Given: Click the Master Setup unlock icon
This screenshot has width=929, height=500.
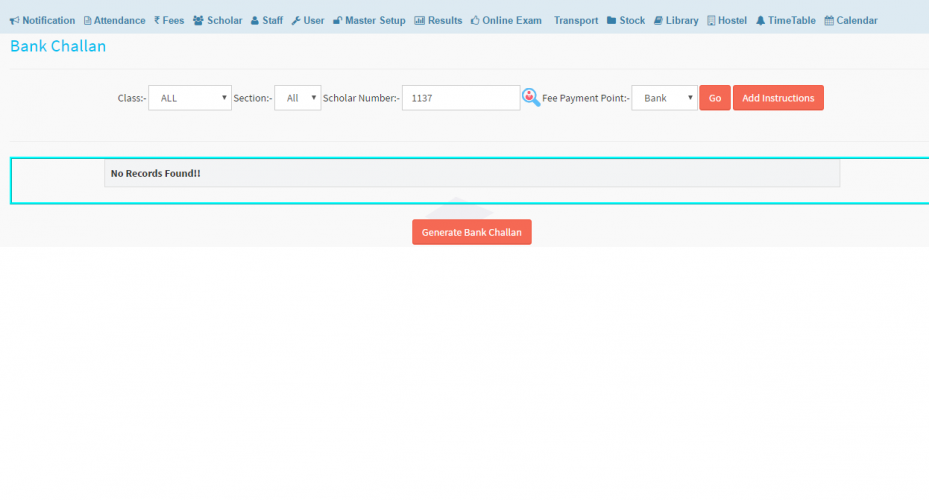Looking at the screenshot, I should click(x=338, y=21).
